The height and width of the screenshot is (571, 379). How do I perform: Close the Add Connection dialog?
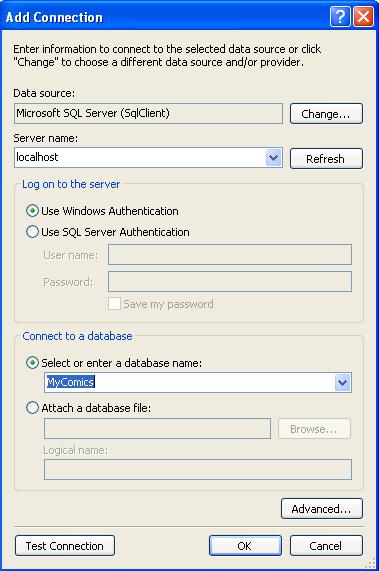coord(363,17)
